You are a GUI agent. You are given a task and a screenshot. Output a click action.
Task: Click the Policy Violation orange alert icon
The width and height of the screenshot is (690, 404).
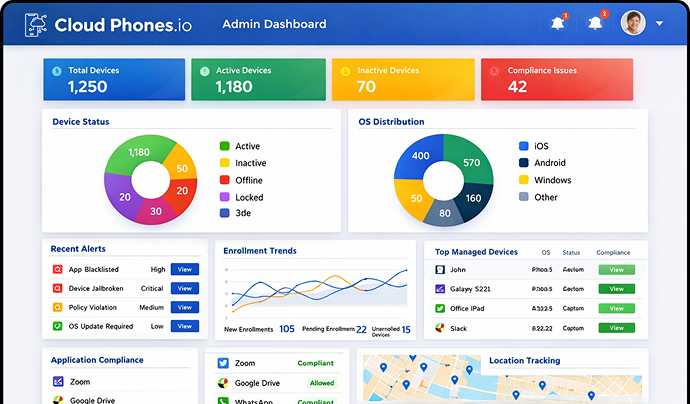point(57,307)
